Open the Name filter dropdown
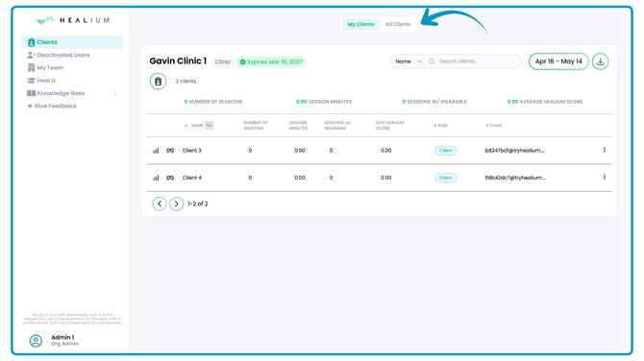 pyautogui.click(x=407, y=61)
